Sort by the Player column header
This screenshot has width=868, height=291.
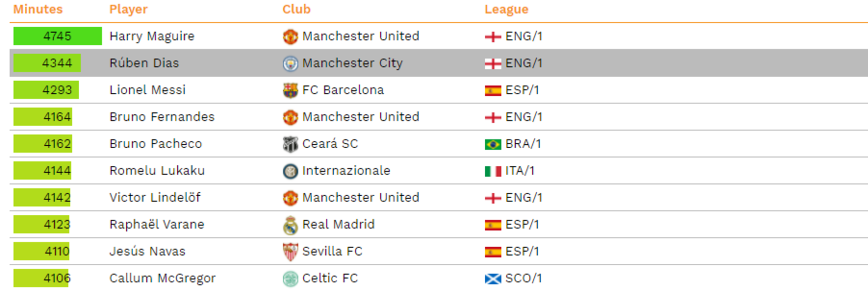pyautogui.click(x=128, y=9)
